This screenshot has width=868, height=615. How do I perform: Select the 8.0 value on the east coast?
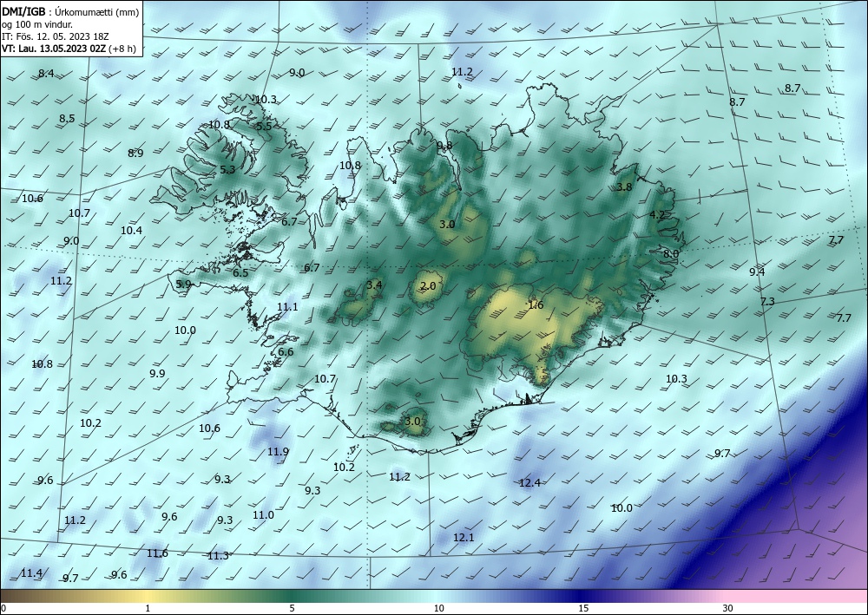[x=671, y=254]
